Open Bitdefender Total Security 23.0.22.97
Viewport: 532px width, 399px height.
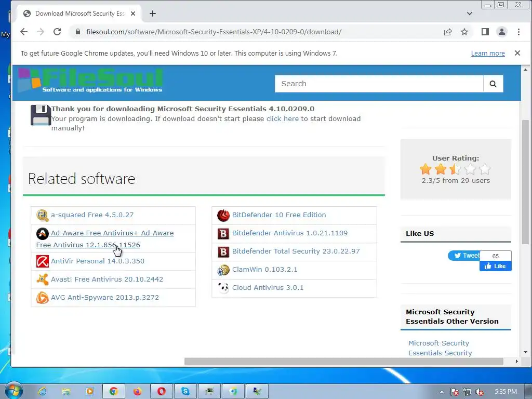click(x=296, y=251)
